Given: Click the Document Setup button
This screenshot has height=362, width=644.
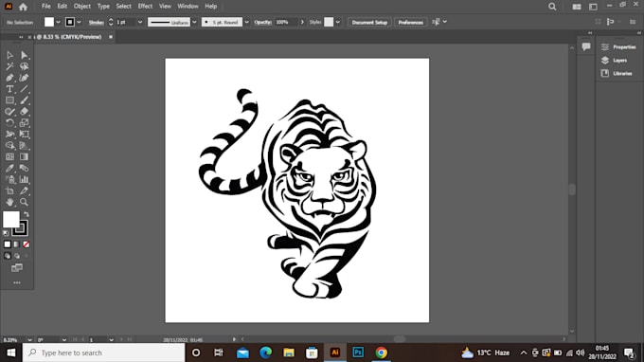Looking at the screenshot, I should click(x=369, y=22).
